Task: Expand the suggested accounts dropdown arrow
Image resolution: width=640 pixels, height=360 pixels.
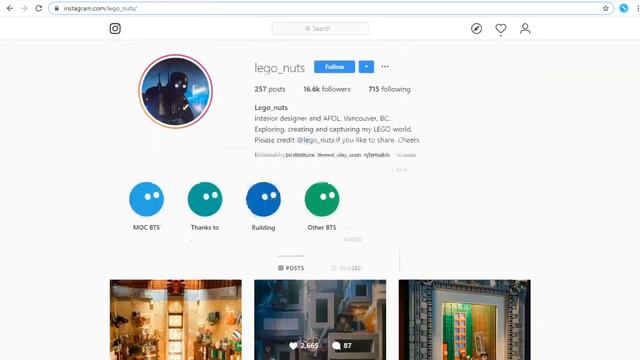Action: point(366,67)
